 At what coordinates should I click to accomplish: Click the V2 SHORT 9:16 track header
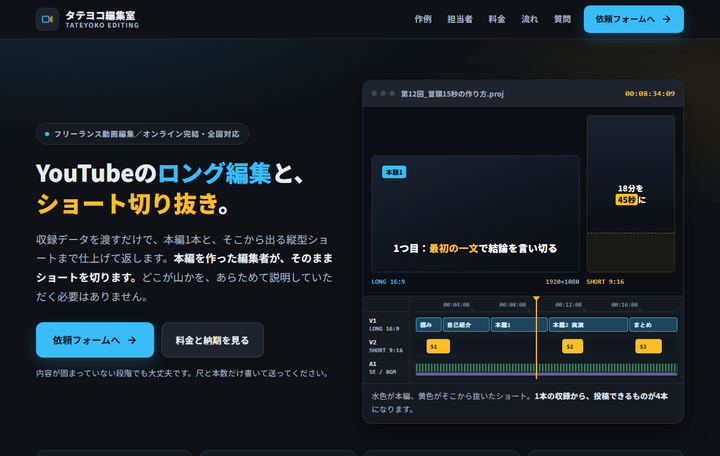386,346
